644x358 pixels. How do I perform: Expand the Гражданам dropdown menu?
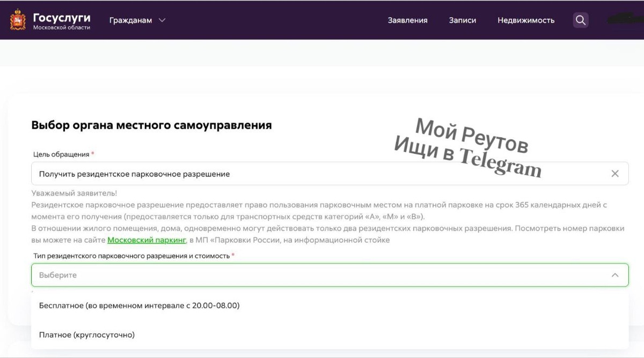click(x=137, y=20)
